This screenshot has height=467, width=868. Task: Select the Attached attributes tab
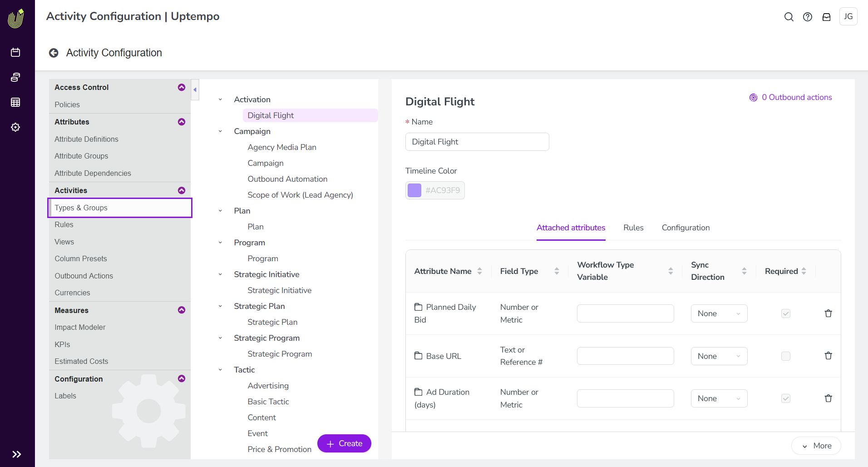tap(571, 228)
